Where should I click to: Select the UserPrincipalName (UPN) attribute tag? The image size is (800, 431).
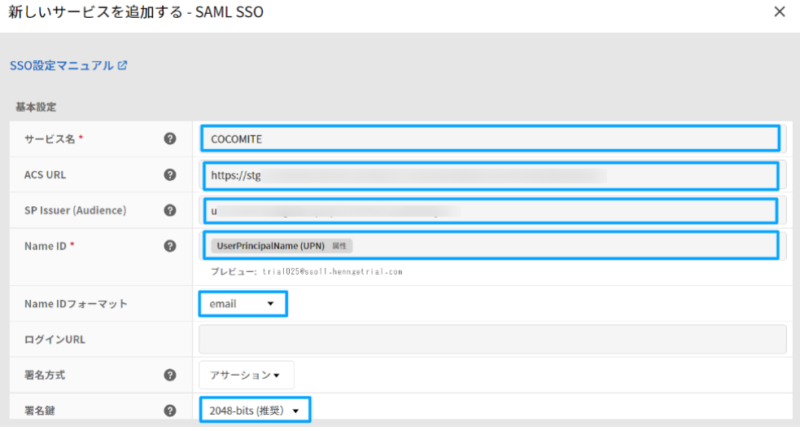click(x=270, y=245)
